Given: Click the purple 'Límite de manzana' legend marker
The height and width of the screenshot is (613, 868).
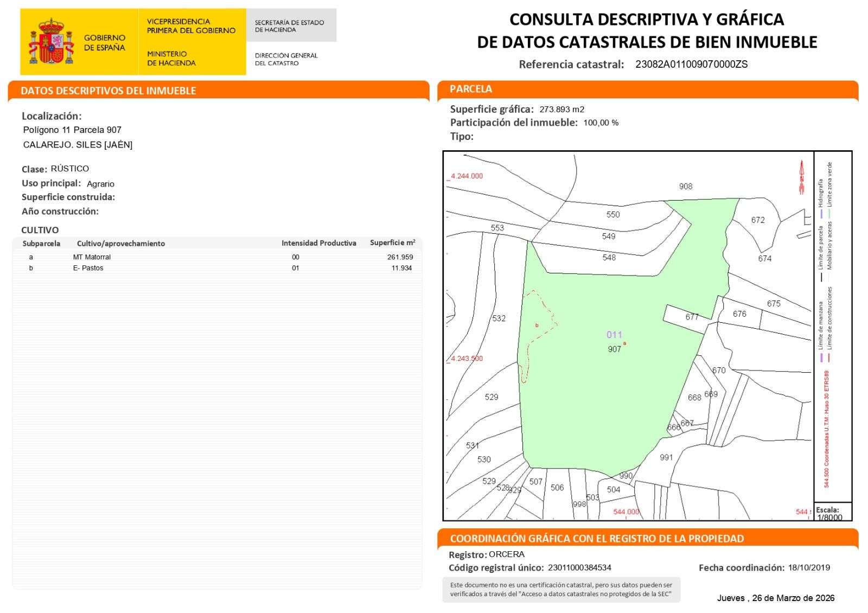Looking at the screenshot, I should (821, 357).
